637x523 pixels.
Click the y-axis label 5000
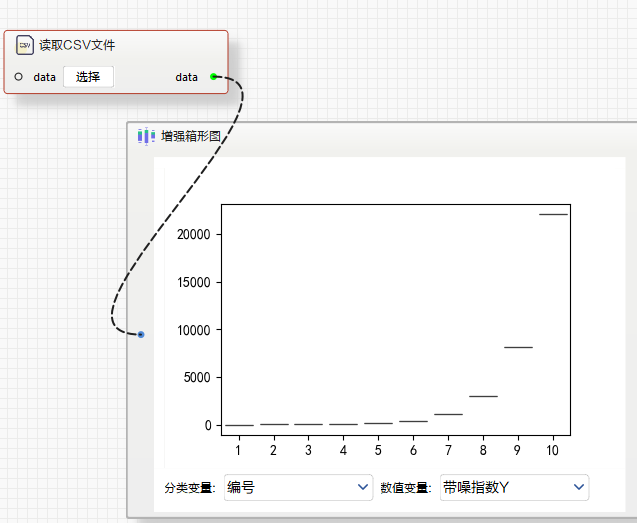coord(197,378)
